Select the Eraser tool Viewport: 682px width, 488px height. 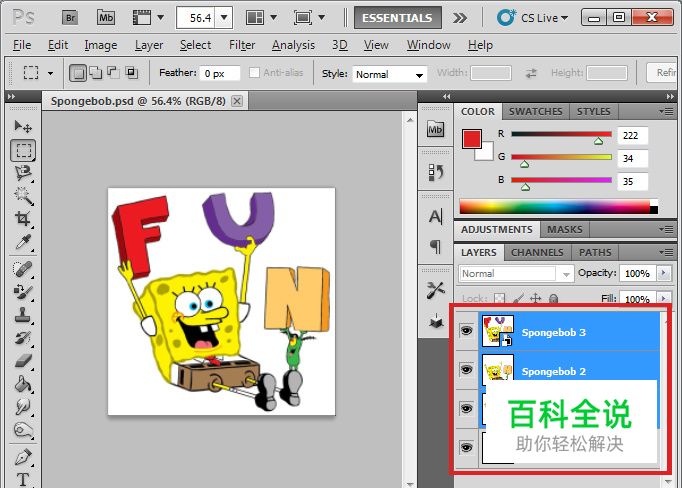[x=23, y=361]
